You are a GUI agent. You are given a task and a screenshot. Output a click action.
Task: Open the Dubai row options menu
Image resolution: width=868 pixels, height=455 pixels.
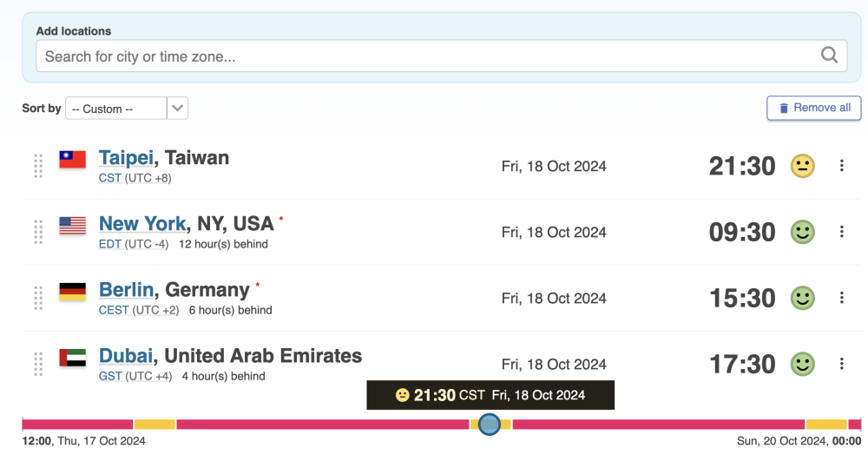pyautogui.click(x=841, y=364)
